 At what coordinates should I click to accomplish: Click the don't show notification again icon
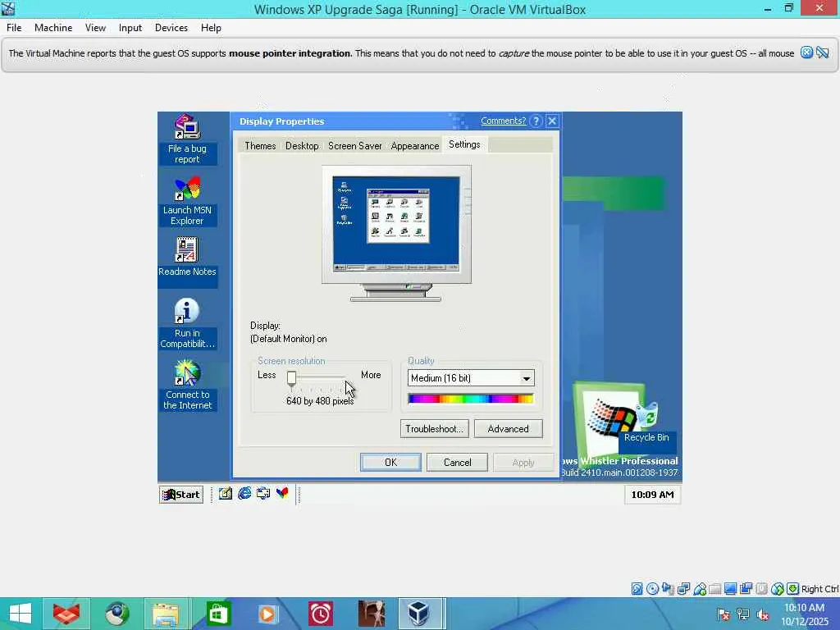tap(822, 52)
